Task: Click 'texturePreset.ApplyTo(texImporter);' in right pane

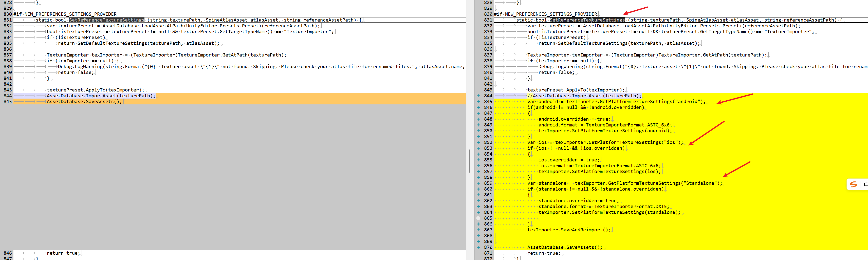Action: [576, 90]
